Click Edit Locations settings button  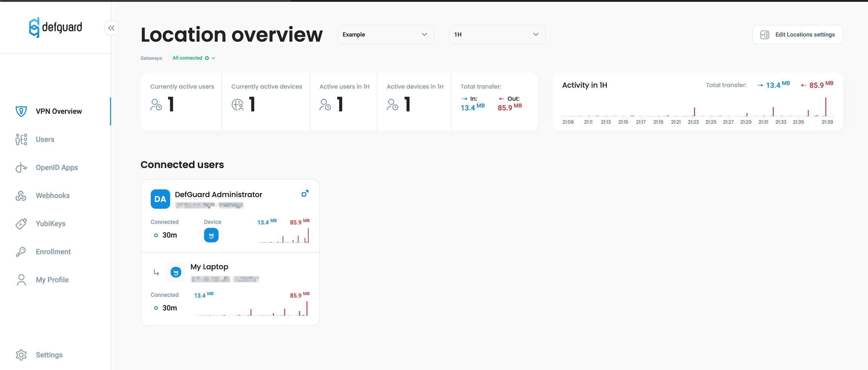point(797,35)
